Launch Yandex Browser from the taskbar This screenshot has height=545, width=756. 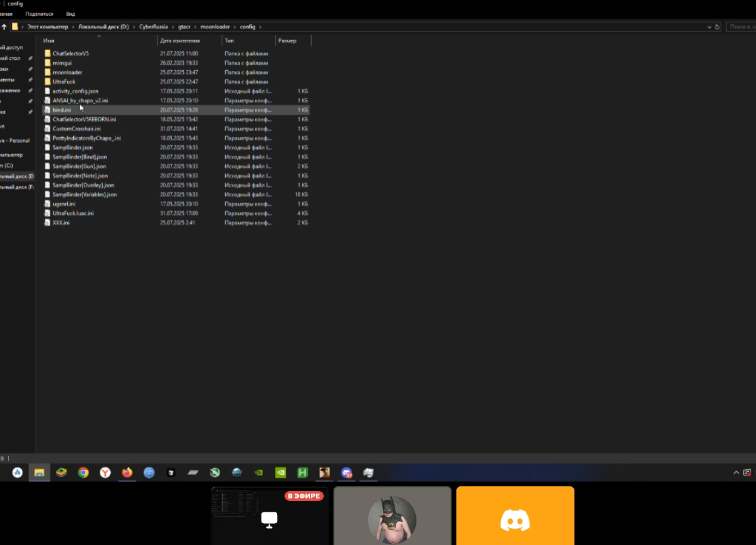pos(105,472)
